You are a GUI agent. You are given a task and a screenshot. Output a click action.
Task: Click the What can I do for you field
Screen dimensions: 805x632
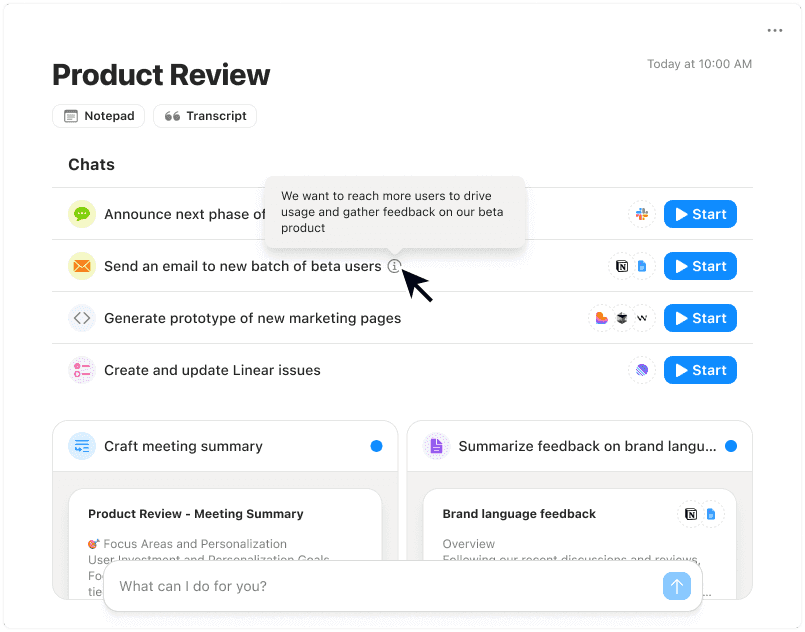tap(380, 586)
